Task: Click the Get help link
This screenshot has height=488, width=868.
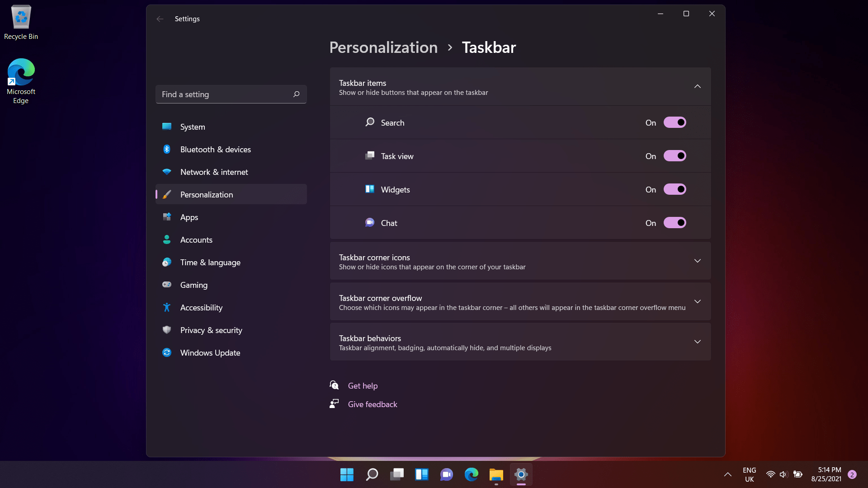Action: pyautogui.click(x=363, y=386)
